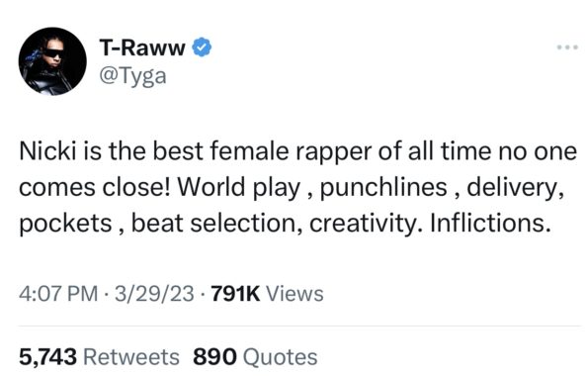Show the 890 quote count
The height and width of the screenshot is (376, 588).
click(x=214, y=356)
